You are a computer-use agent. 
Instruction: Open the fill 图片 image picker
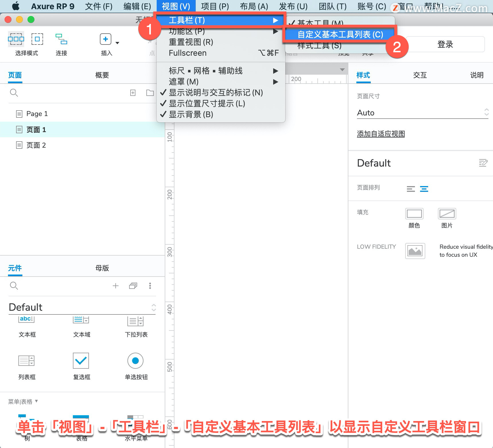point(447,214)
